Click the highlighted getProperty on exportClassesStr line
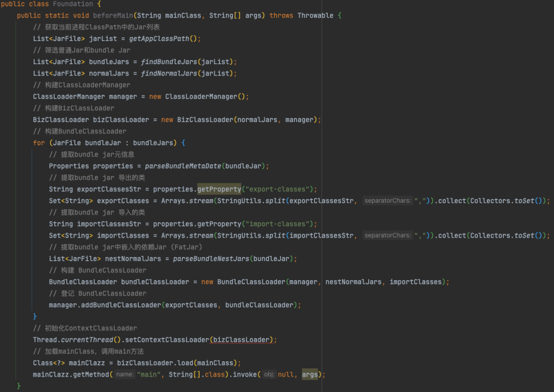The width and height of the screenshot is (554, 392). [x=219, y=189]
